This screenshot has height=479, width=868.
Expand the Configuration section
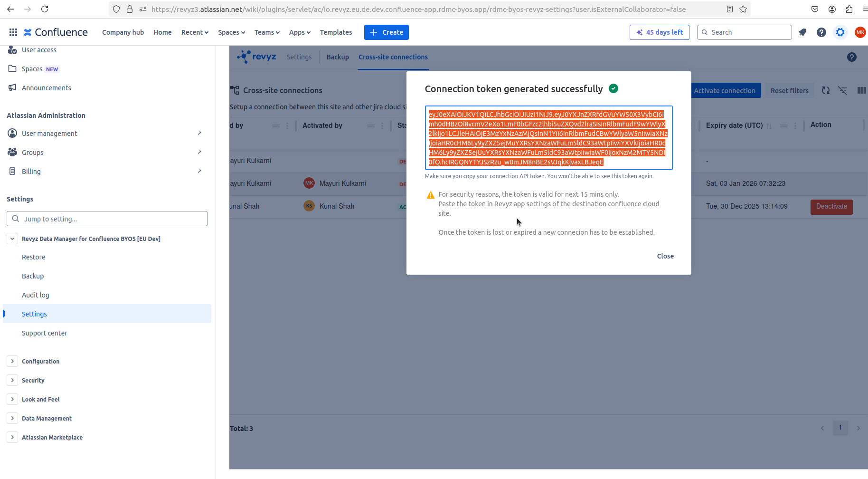click(x=12, y=361)
